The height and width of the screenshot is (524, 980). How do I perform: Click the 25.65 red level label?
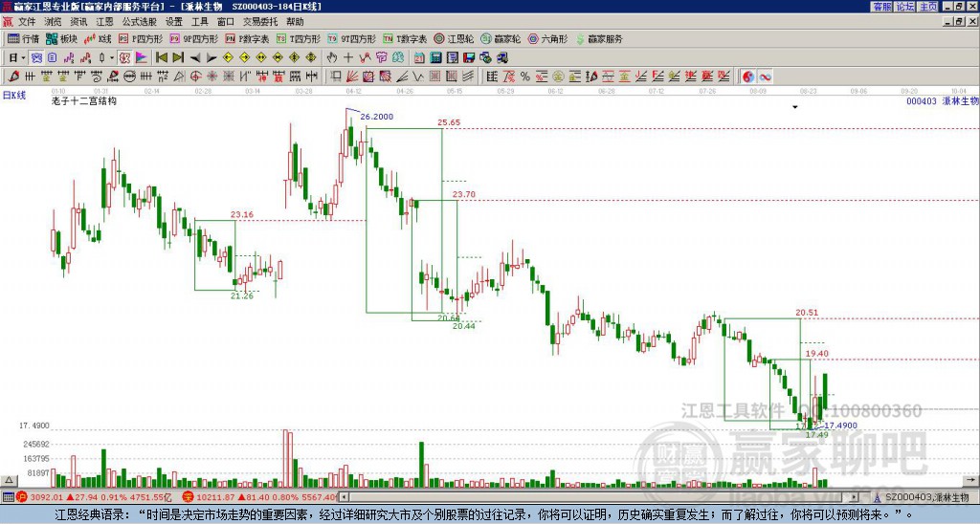tap(449, 122)
